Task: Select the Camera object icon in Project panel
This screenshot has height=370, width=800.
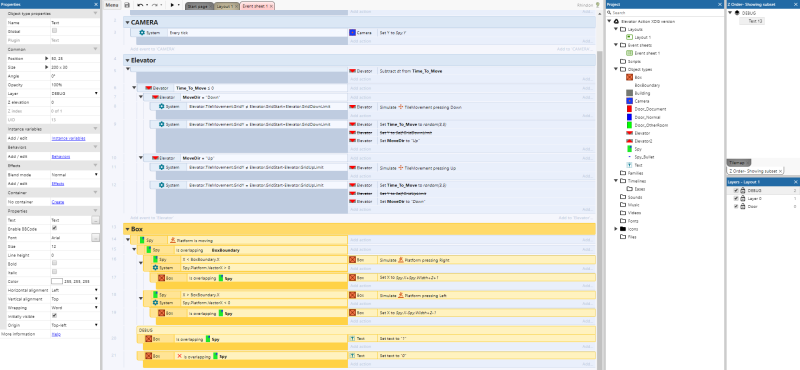Action: click(629, 101)
